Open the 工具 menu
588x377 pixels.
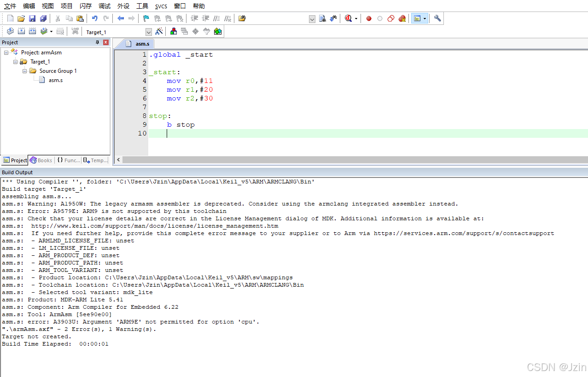point(142,6)
